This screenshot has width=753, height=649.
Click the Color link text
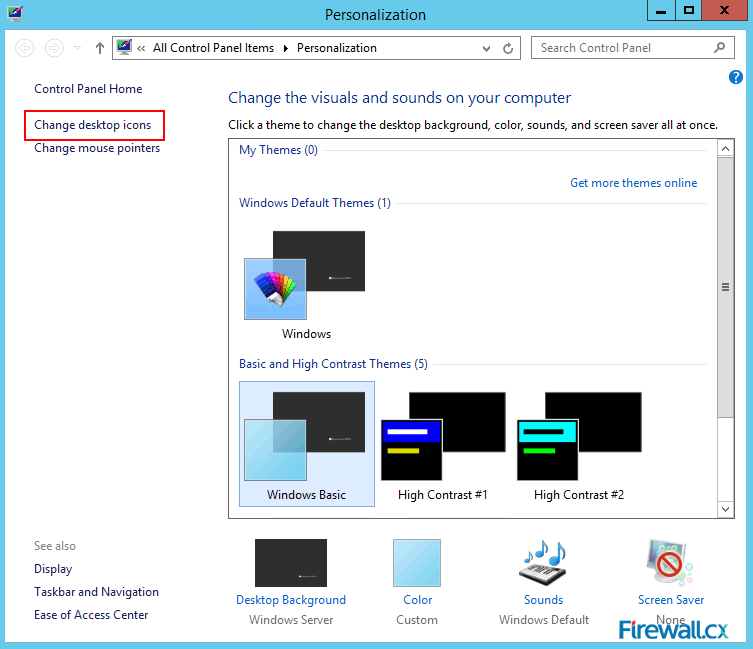coord(417,600)
